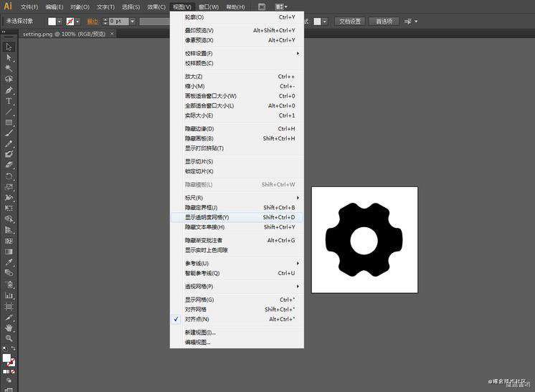The height and width of the screenshot is (392, 535).
Task: Toggle 显示网格(G) show grid
Action: coord(237,300)
